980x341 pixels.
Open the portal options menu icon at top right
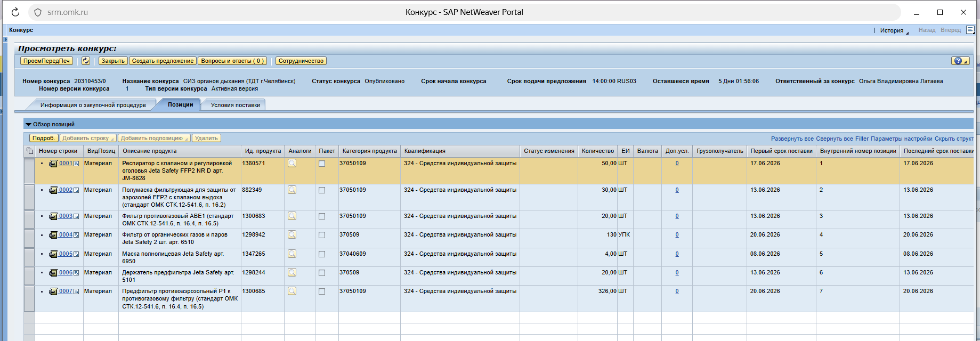pos(970,30)
